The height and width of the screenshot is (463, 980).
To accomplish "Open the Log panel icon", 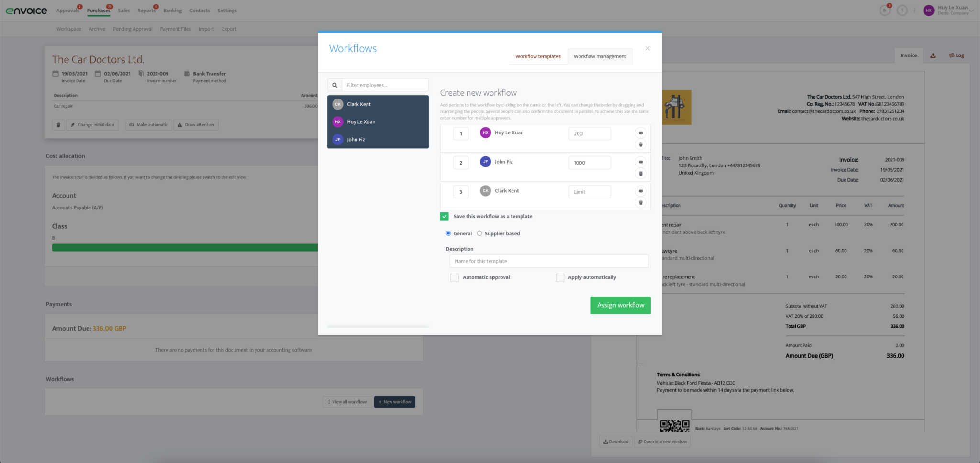I will 956,55.
